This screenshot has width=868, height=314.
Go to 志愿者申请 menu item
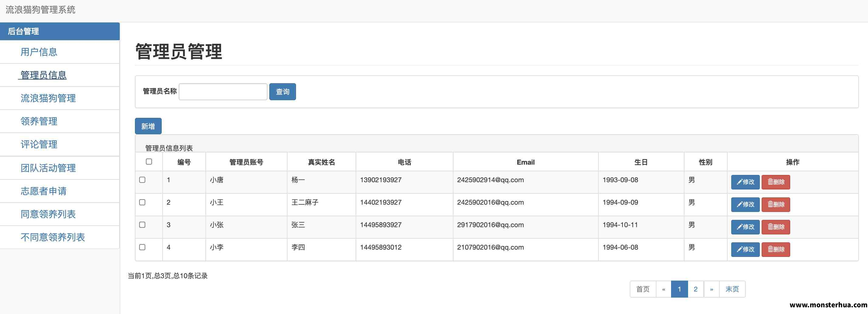[43, 191]
